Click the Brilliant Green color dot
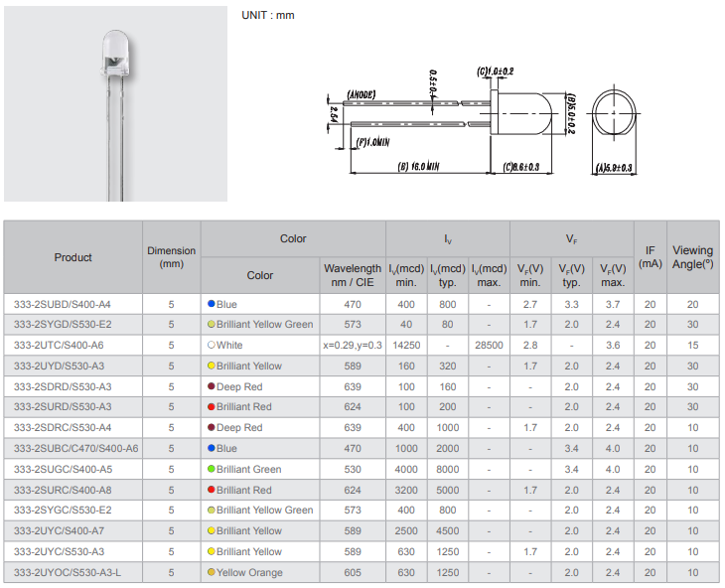 [211, 470]
